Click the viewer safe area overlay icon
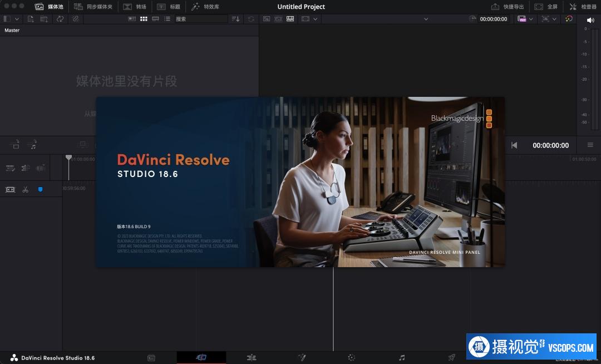Screen dimensions: 601x364 tap(306, 19)
